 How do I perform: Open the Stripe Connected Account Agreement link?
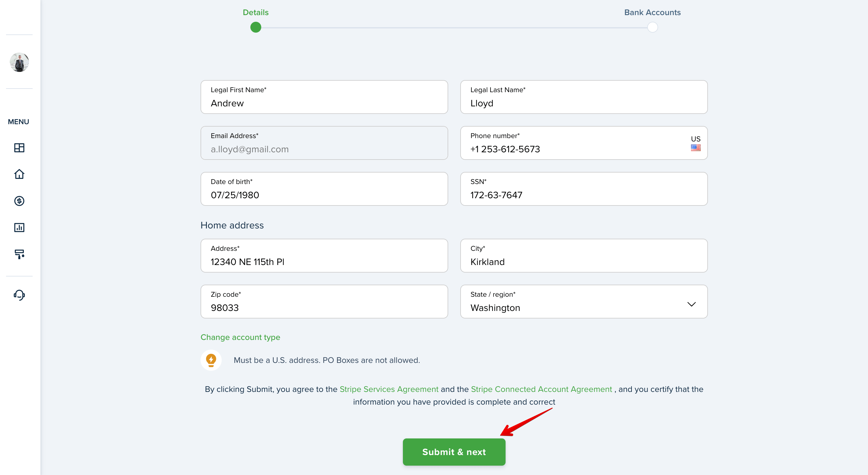coord(541,389)
